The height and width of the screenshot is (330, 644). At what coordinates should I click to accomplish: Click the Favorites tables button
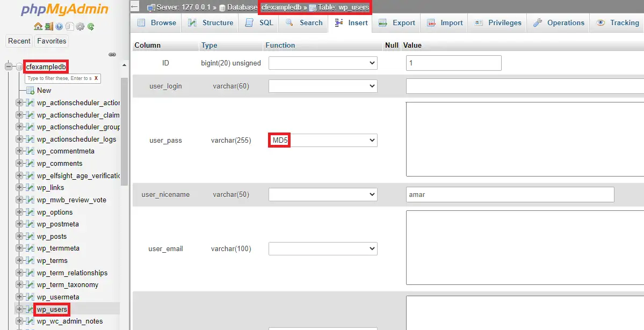point(52,41)
